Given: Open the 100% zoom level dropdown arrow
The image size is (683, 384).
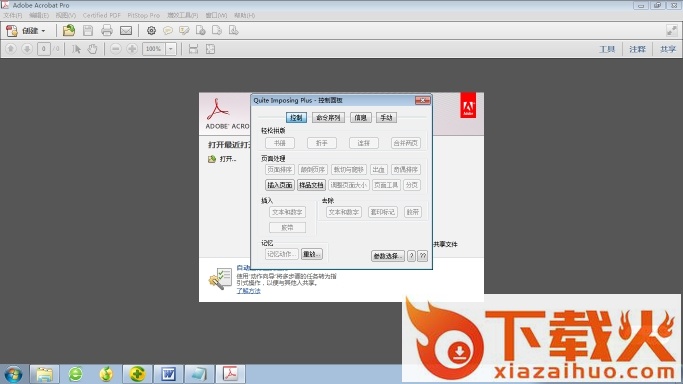Looking at the screenshot, I should pos(171,49).
